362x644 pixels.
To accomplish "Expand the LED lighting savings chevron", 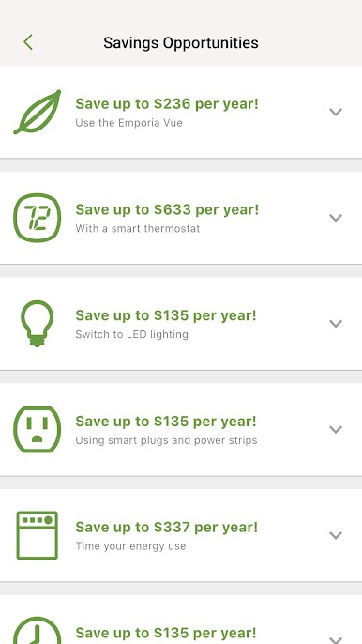I will point(336,324).
